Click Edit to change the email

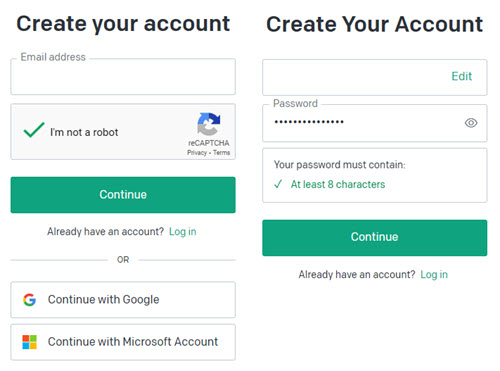click(462, 76)
